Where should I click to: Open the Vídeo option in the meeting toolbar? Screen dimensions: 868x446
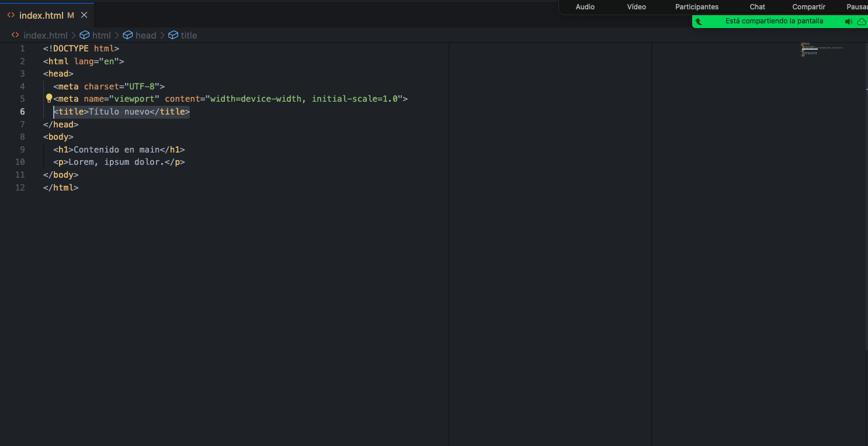tap(637, 6)
